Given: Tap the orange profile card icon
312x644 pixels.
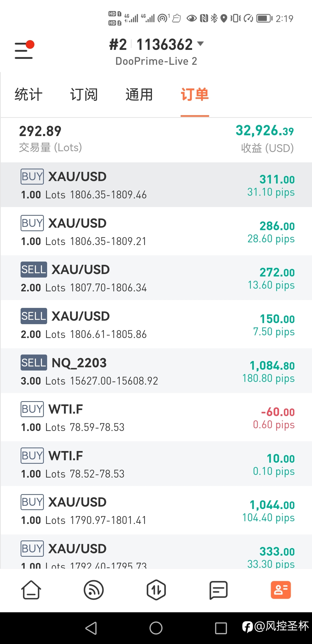Looking at the screenshot, I should [281, 590].
